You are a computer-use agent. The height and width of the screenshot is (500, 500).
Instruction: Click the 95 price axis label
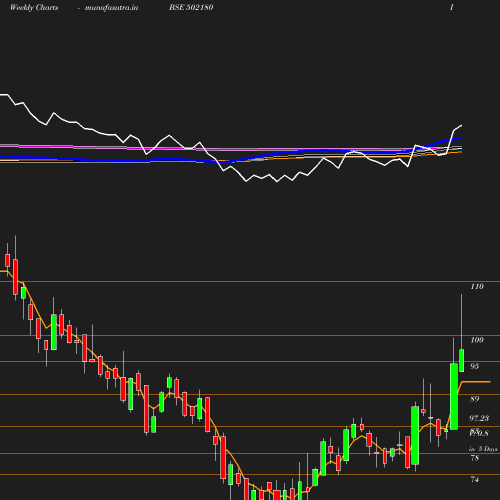pos(475,366)
